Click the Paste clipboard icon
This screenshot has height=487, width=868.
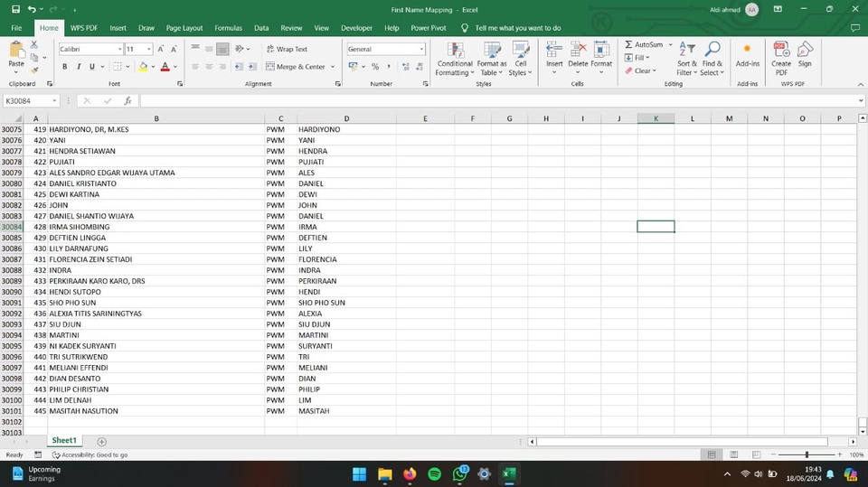click(x=16, y=50)
